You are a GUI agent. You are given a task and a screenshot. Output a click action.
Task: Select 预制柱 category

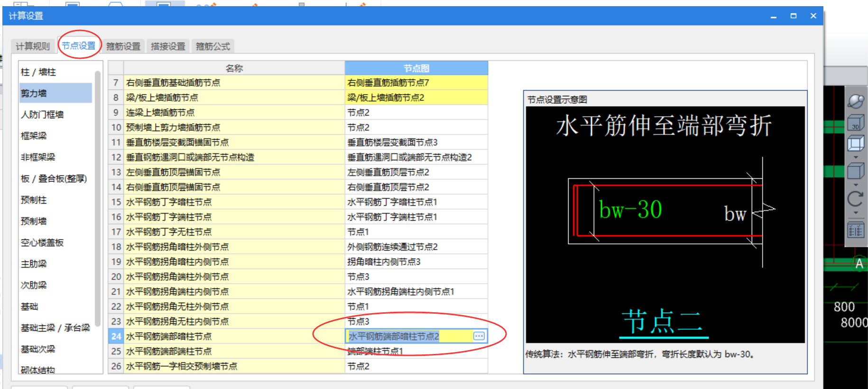(55, 200)
